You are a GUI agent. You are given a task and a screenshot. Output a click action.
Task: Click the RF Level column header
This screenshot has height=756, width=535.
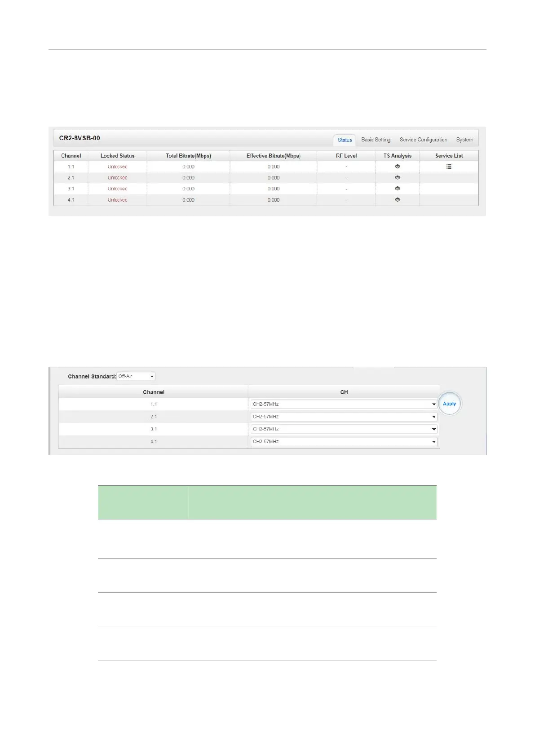tap(346, 156)
